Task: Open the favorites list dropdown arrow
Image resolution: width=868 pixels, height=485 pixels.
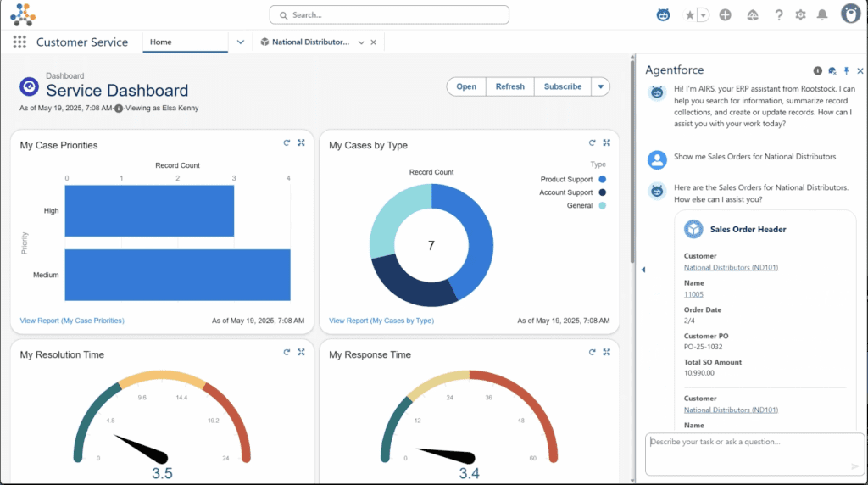Action: tap(703, 15)
